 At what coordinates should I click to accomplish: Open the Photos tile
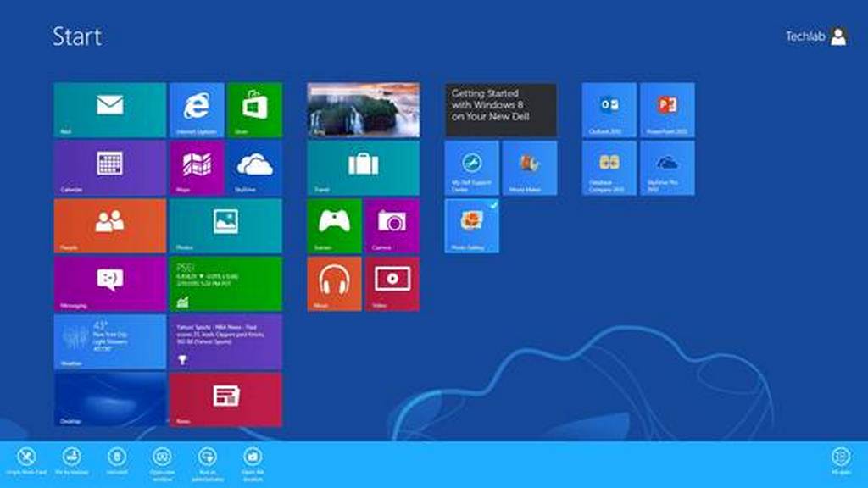[225, 225]
